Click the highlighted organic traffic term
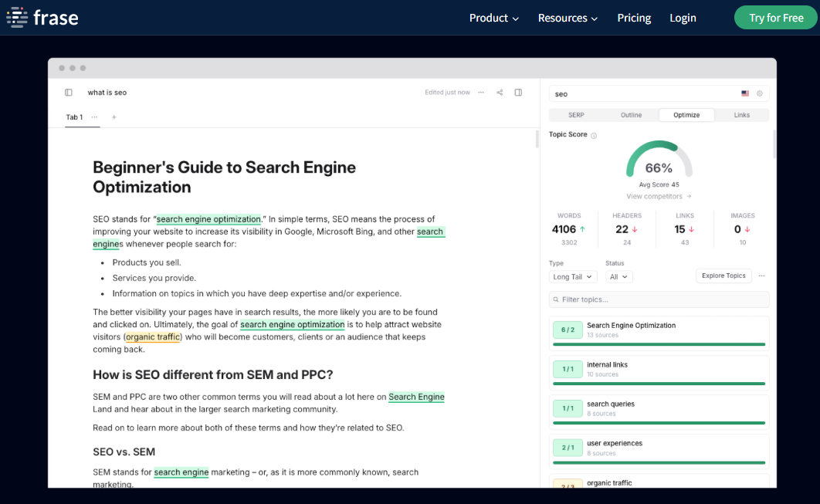 153,337
